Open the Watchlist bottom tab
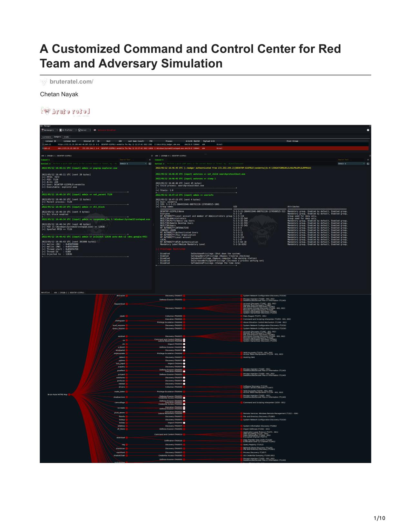 [45, 292]
